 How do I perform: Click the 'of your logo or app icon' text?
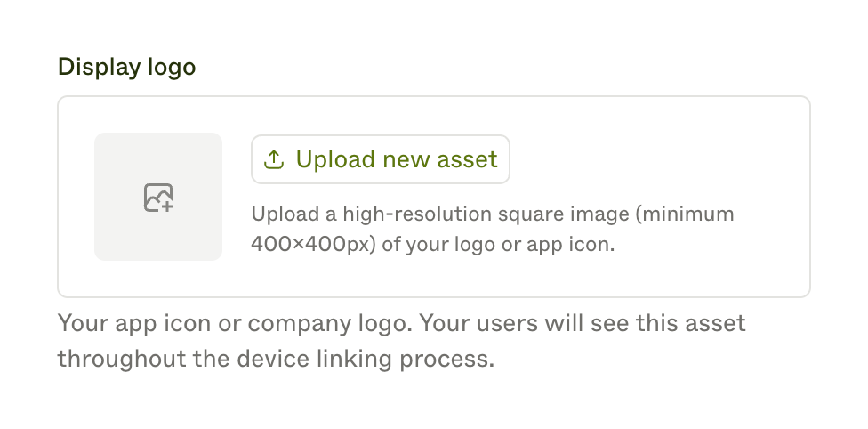(510, 245)
